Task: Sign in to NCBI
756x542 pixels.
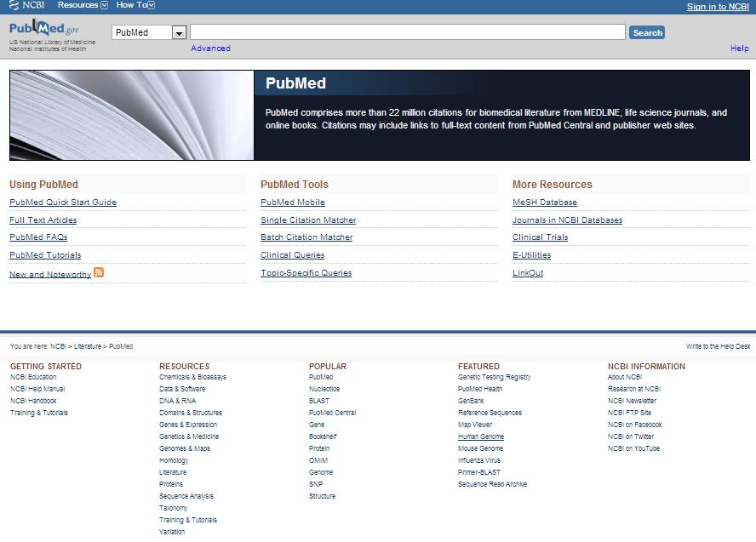Action: 718,6
